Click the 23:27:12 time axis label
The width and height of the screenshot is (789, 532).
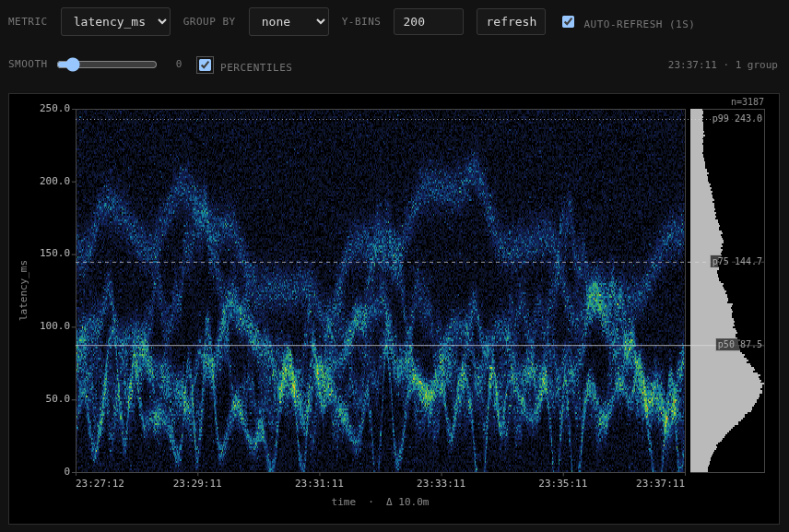tap(100, 483)
